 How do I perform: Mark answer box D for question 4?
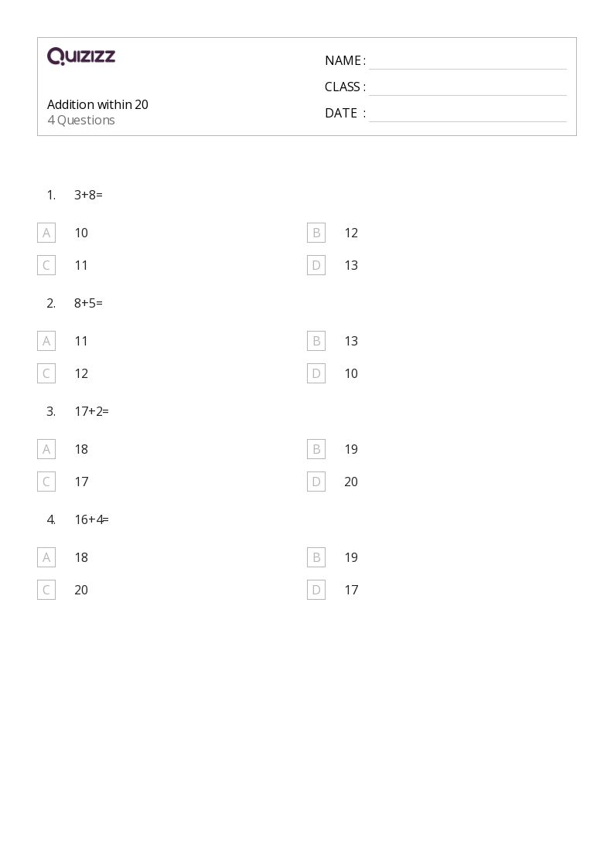tap(316, 590)
